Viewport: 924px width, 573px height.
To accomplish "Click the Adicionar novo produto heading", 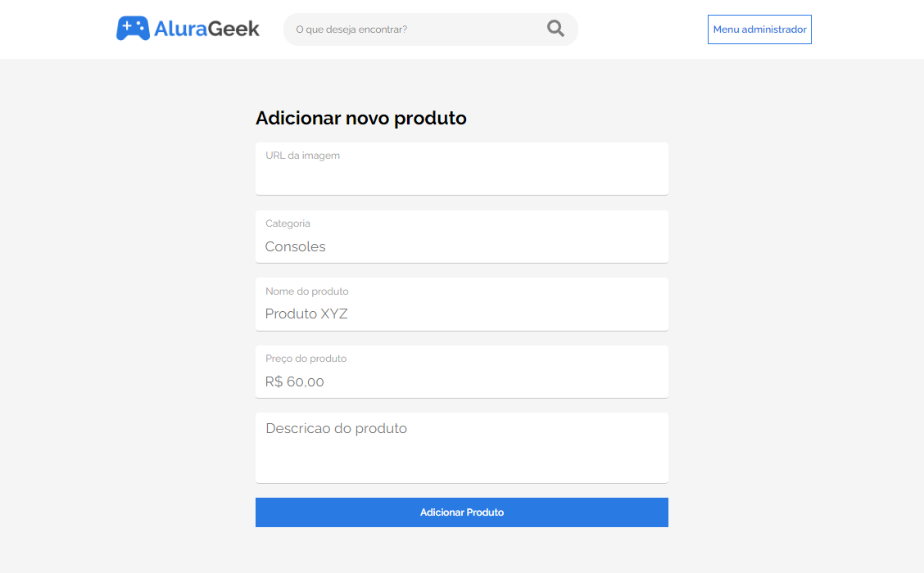I will (x=360, y=118).
